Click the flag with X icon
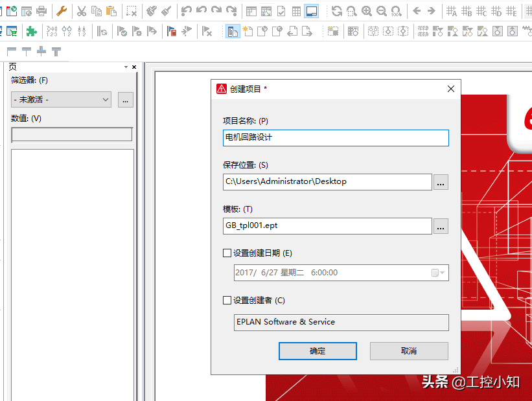The image size is (532, 401). pos(206,32)
